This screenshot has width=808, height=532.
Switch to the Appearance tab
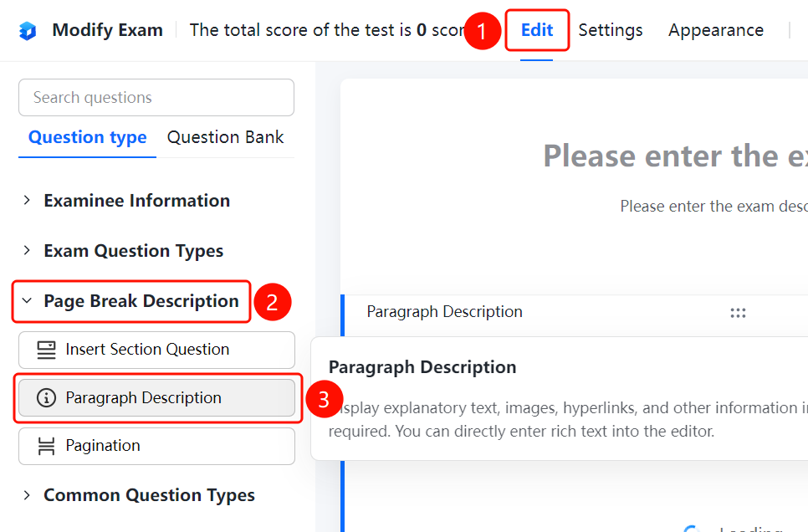click(x=716, y=30)
